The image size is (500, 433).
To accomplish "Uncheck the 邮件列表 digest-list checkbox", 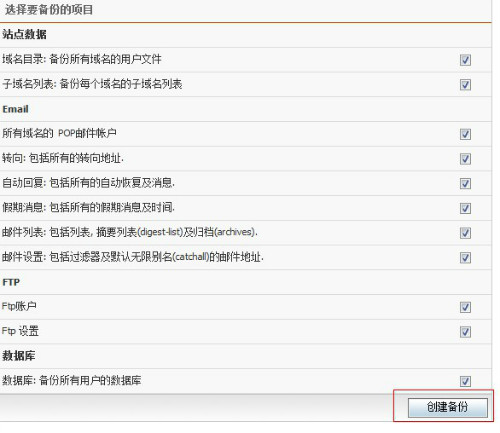I will pyautogui.click(x=465, y=233).
